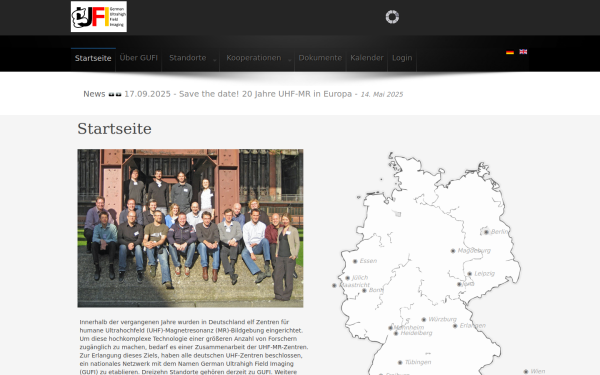600x375 pixels.
Task: Select the Jülich marker on map
Action: pyautogui.click(x=347, y=278)
